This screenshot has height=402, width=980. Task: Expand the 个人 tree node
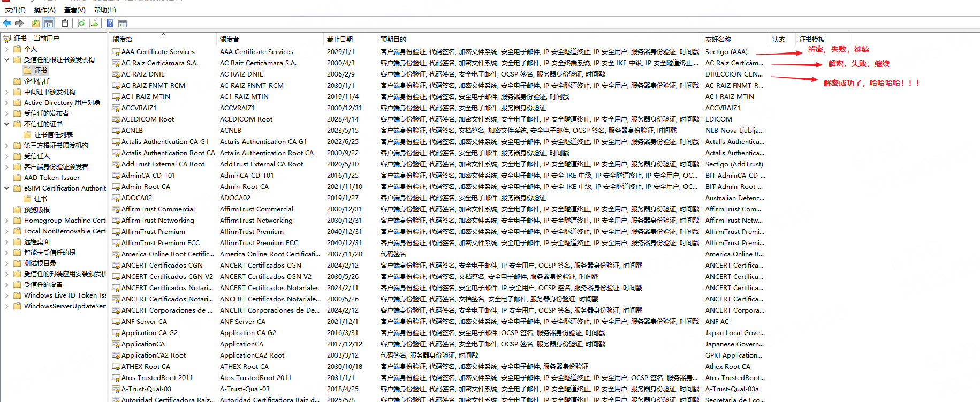click(7, 49)
